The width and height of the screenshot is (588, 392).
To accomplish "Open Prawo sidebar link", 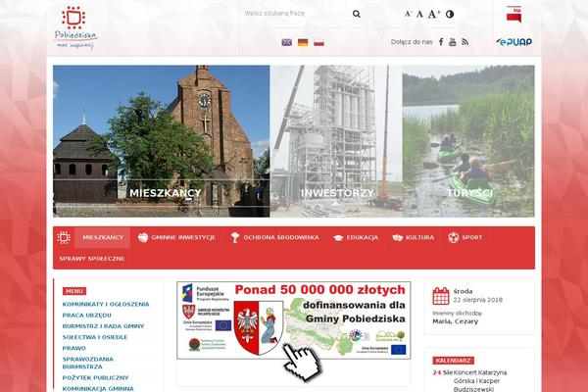I will [x=73, y=348].
